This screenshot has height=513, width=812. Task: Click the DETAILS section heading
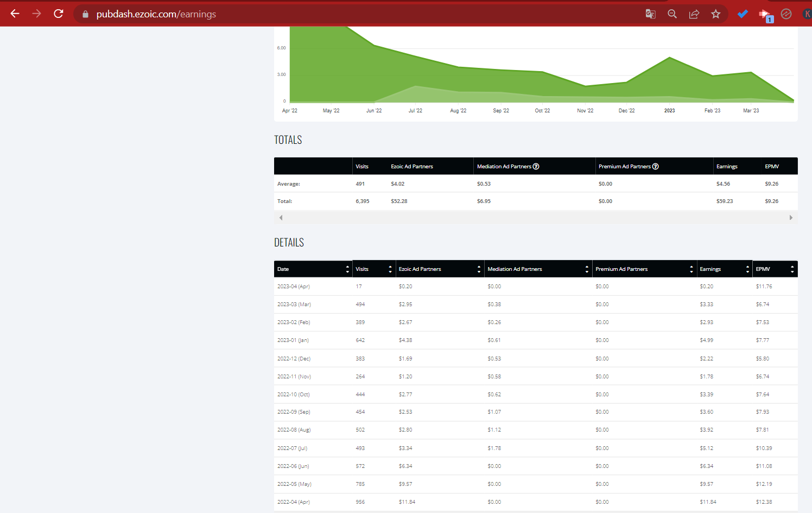(x=289, y=243)
